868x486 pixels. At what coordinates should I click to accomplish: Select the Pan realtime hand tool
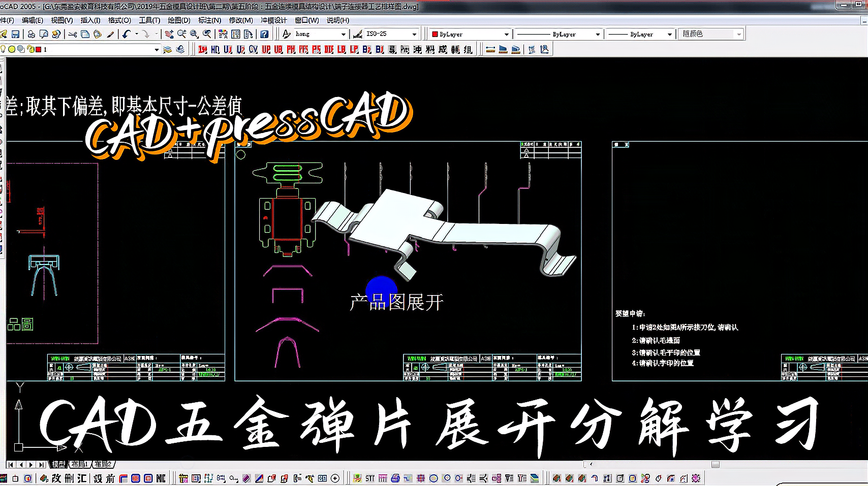click(x=169, y=34)
